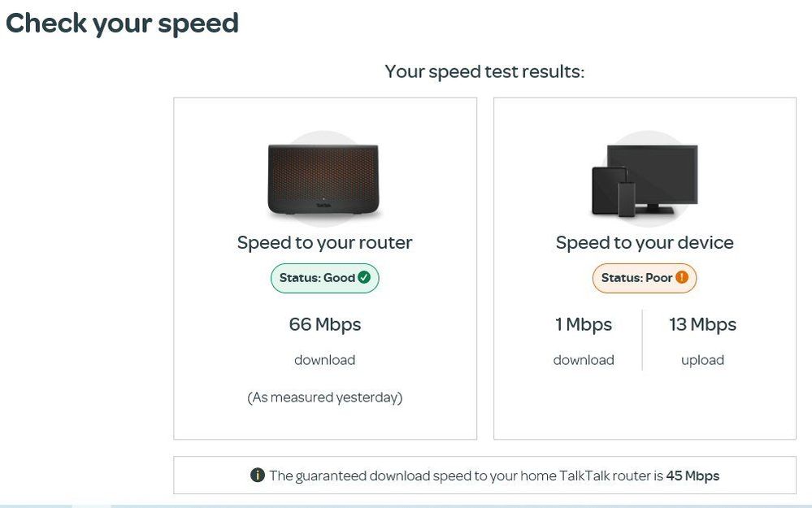Click the "Speed to your router" title

pyautogui.click(x=324, y=242)
